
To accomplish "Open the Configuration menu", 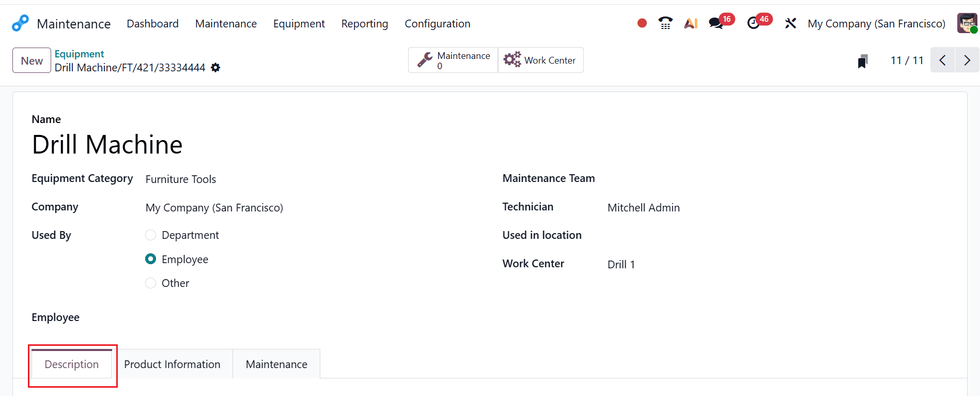I will pos(438,24).
